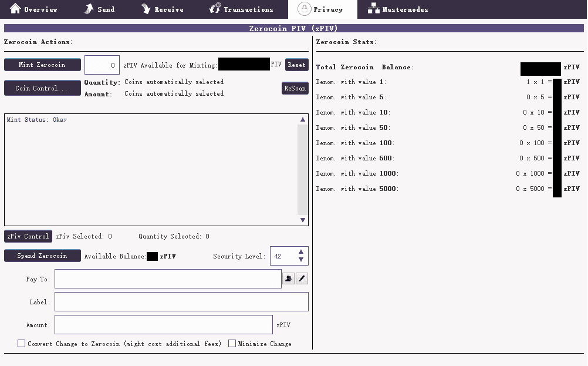Click mint status scroll down arrow
The width and height of the screenshot is (588, 366).
[x=303, y=220]
